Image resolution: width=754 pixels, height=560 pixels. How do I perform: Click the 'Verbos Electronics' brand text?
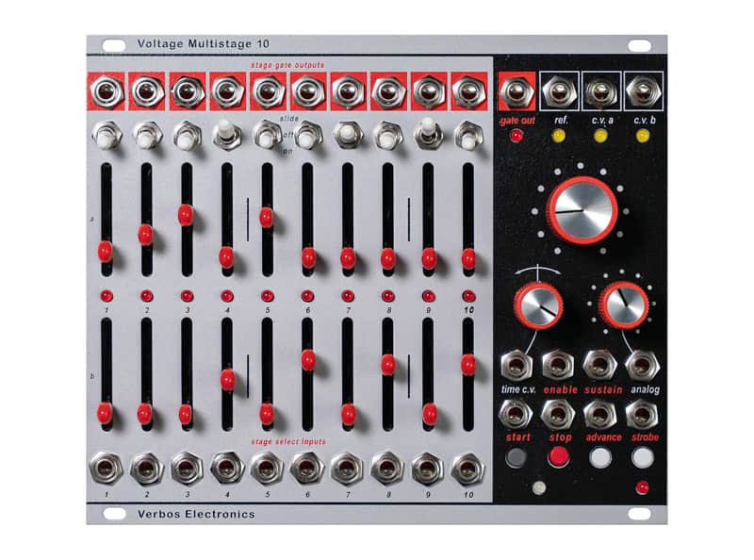tap(196, 514)
